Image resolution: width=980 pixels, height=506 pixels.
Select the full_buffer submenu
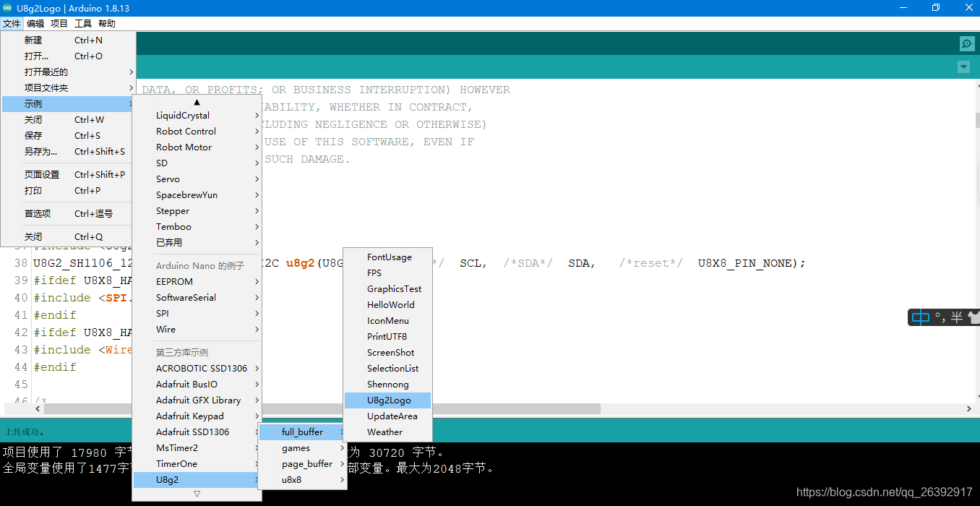coord(303,432)
